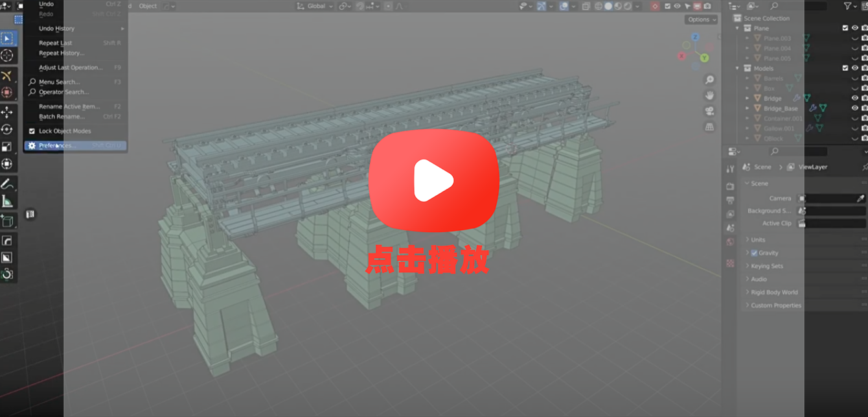Toggle Models collection exclude checkbox
Screen dimensions: 868x417
845,68
